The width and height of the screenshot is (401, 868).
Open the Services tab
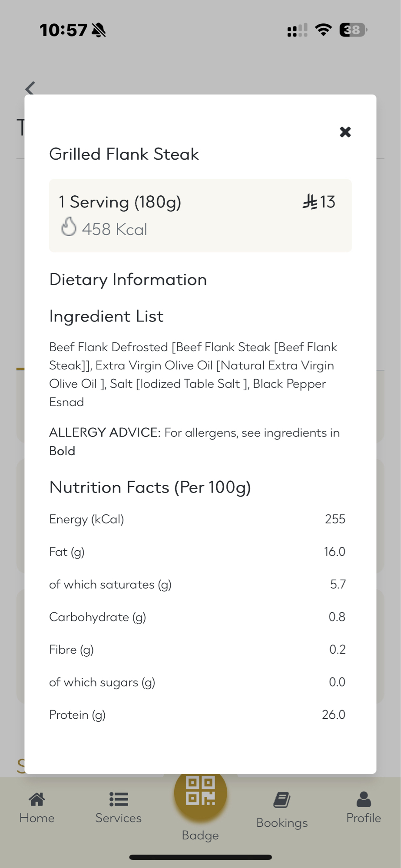[118, 818]
